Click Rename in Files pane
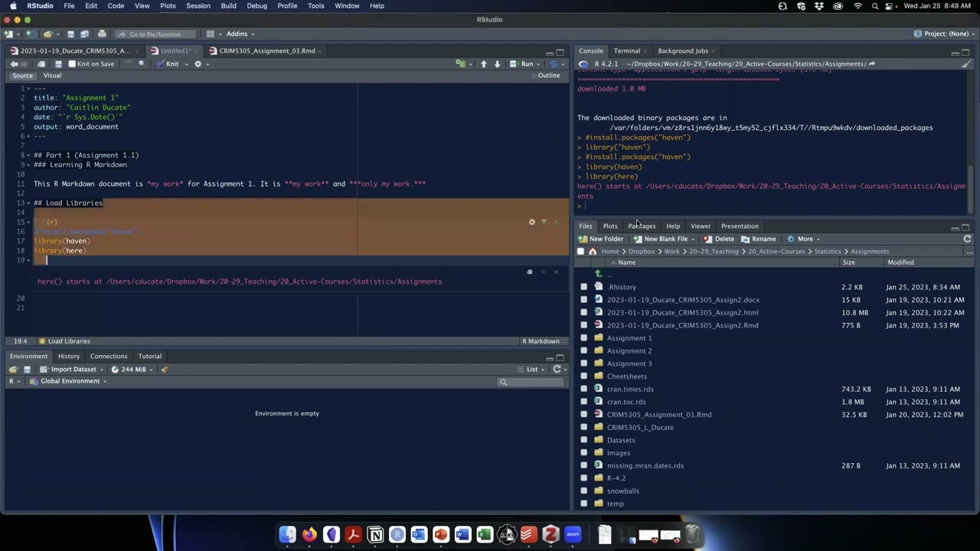This screenshot has width=980, height=551. [x=758, y=239]
